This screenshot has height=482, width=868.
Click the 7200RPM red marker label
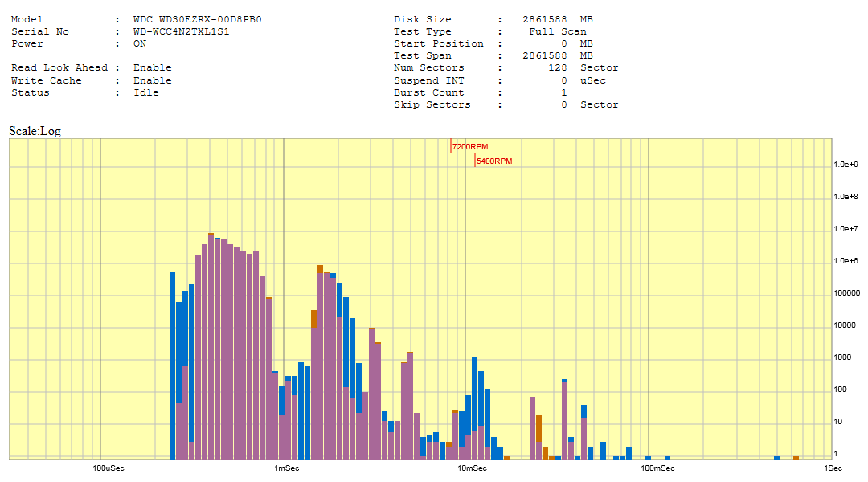[x=470, y=147]
